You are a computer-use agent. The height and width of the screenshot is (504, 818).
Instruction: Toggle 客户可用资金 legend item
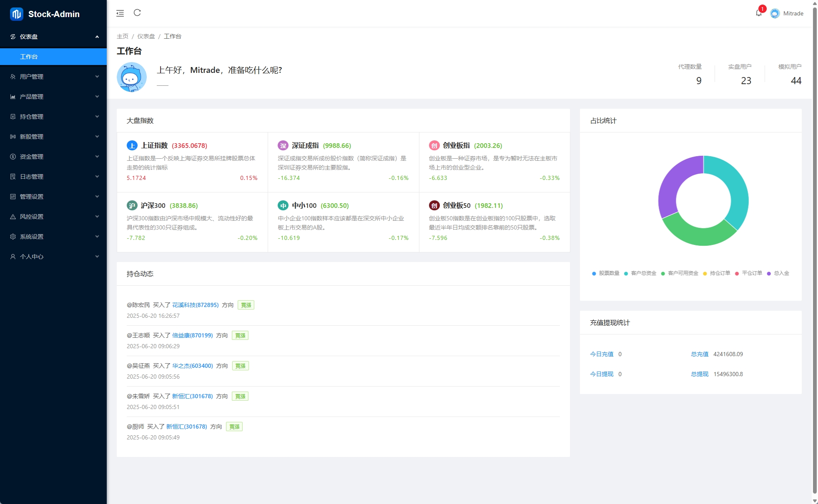coord(680,273)
